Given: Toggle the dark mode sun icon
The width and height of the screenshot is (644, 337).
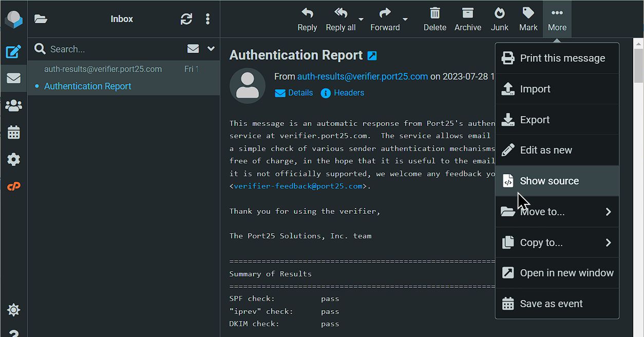Looking at the screenshot, I should point(13,310).
